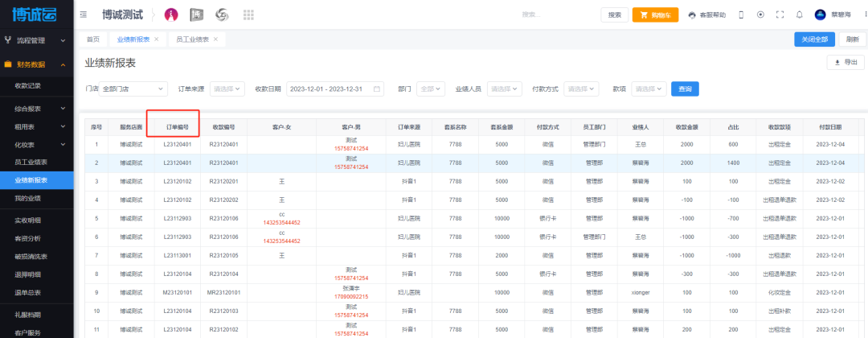Click the 刷新 button
This screenshot has height=338, width=868.
[853, 39]
